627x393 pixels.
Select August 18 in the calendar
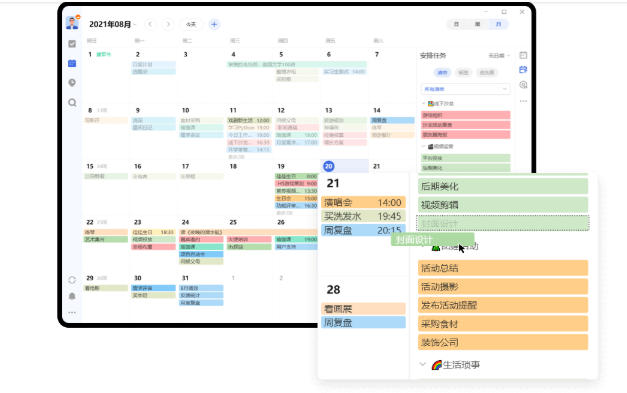(x=234, y=166)
